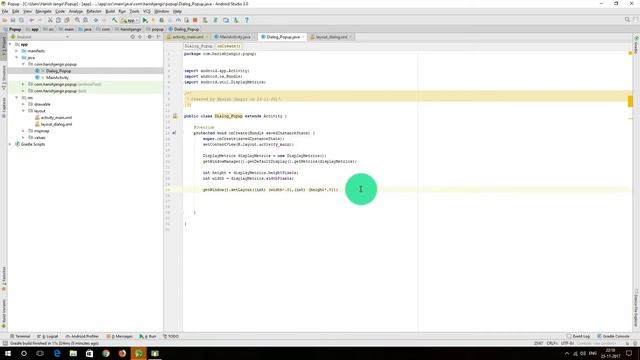
Task: Click the Find magnifier toolbar icon
Action: coord(77,20)
